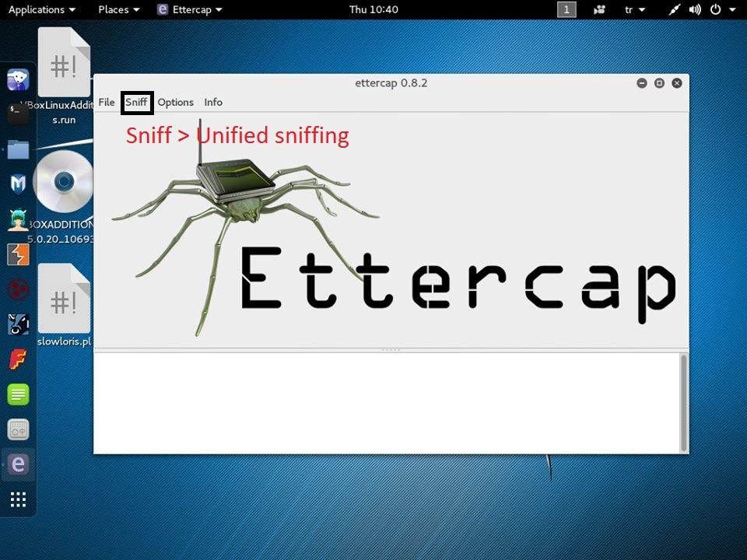The image size is (747, 560).
Task: Open the Sniff menu in ettercap
Action: (136, 103)
